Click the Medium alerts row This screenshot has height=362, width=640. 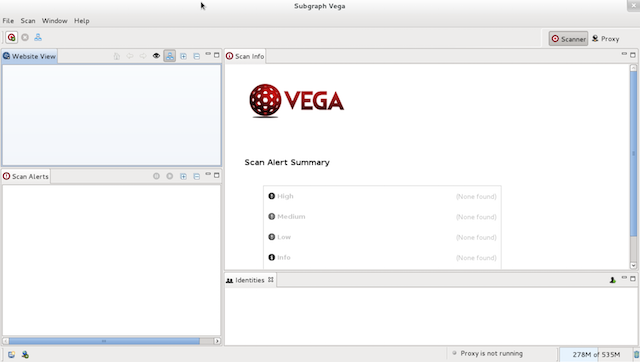click(x=382, y=217)
